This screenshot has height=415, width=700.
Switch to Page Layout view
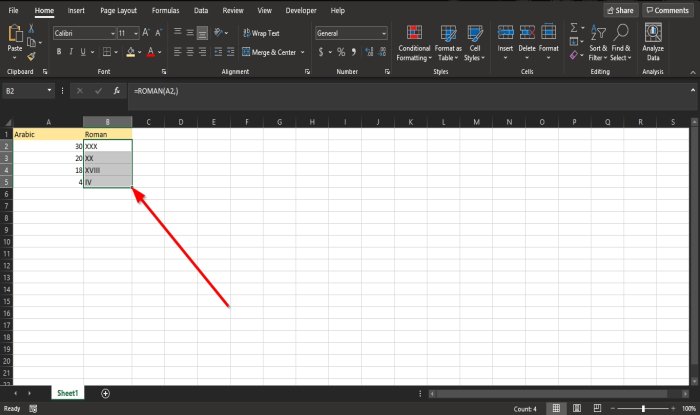click(x=577, y=408)
